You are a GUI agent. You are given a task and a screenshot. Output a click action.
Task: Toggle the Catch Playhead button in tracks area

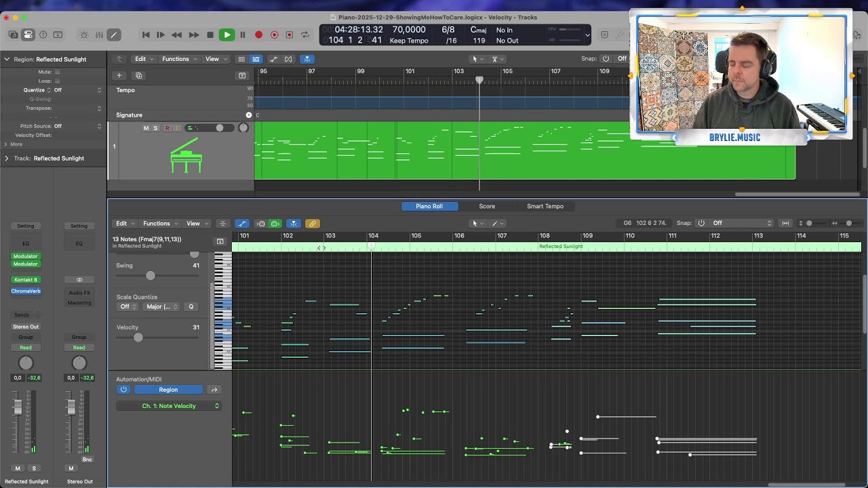(x=307, y=59)
